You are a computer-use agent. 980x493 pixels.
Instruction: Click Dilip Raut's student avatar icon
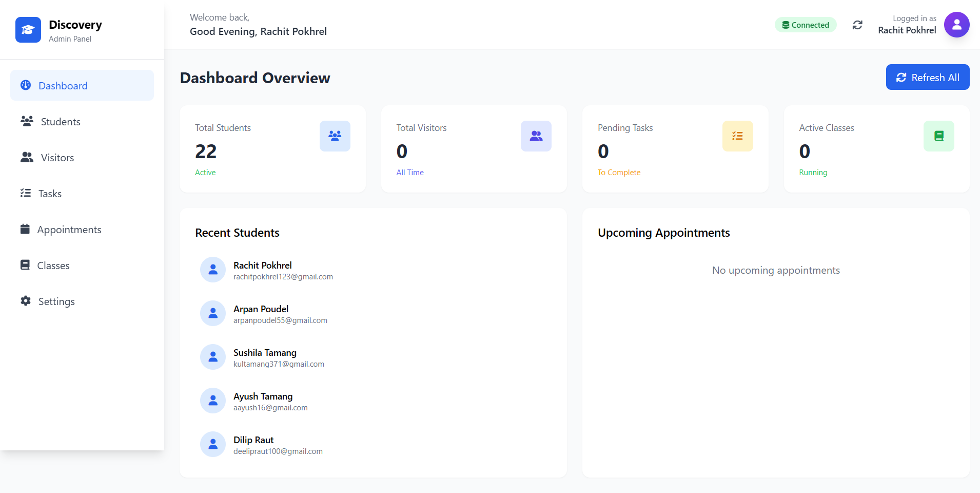click(x=213, y=444)
